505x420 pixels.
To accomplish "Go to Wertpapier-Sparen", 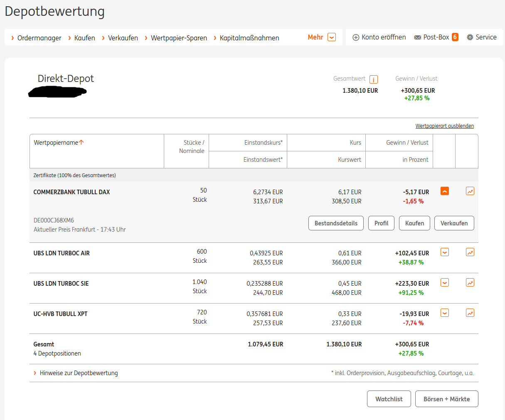I will (x=179, y=38).
